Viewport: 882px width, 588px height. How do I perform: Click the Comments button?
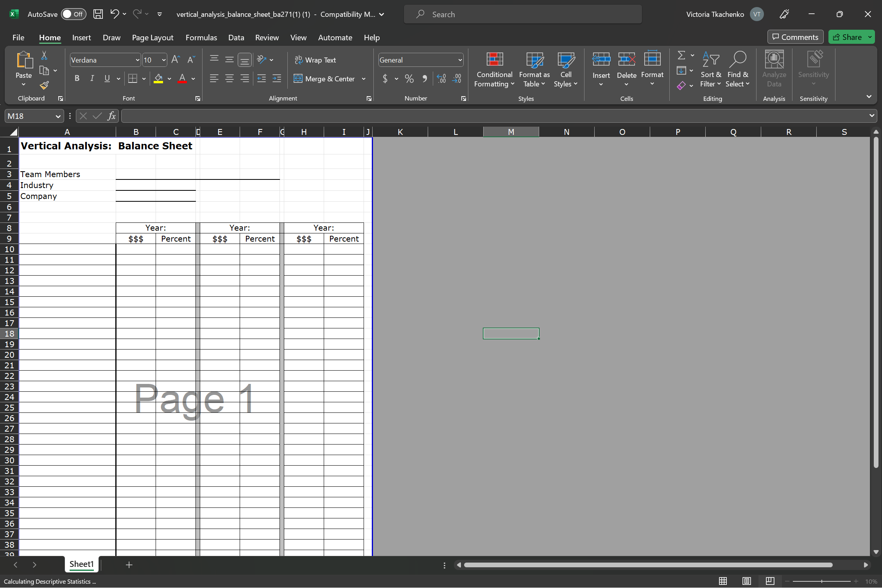[795, 37]
